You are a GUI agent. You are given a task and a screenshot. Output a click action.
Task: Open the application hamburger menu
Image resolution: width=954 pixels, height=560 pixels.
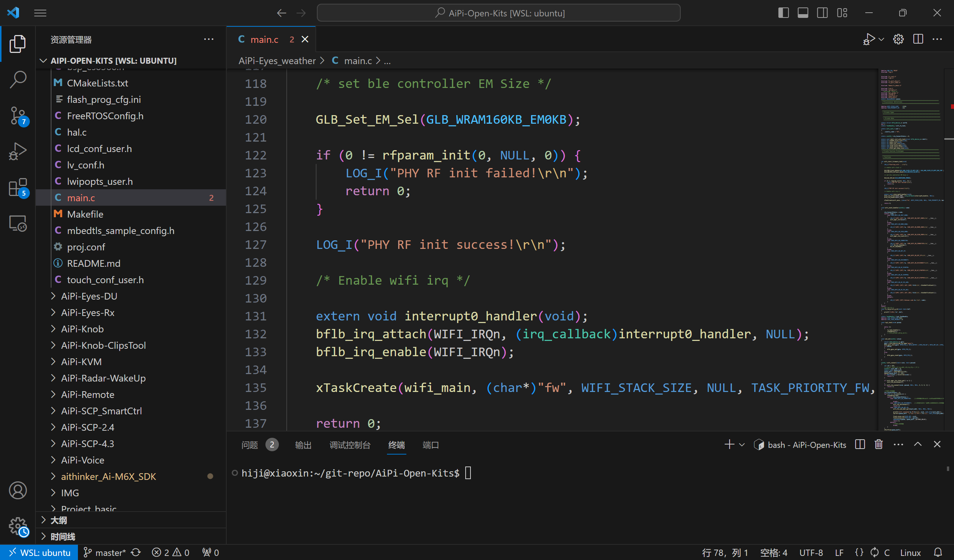40,13
